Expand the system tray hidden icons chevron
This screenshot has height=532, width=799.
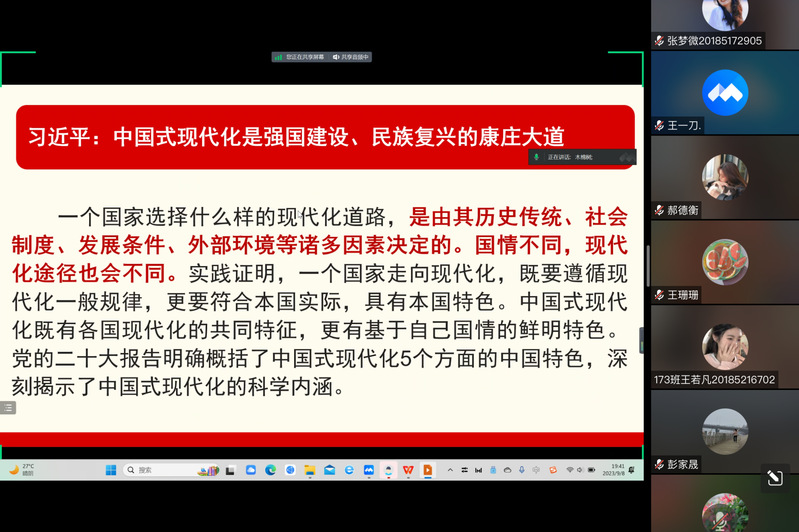pyautogui.click(x=450, y=470)
